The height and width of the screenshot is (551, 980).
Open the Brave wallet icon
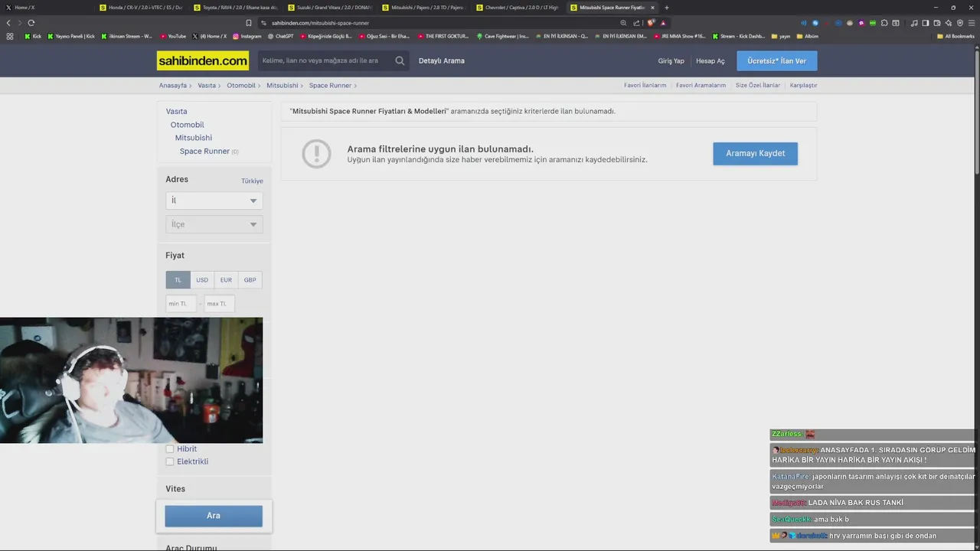pyautogui.click(x=937, y=23)
